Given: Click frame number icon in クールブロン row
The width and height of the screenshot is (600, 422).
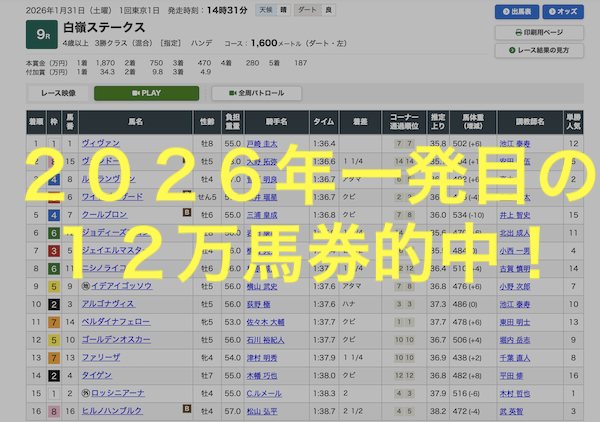Looking at the screenshot, I should pos(54,215).
